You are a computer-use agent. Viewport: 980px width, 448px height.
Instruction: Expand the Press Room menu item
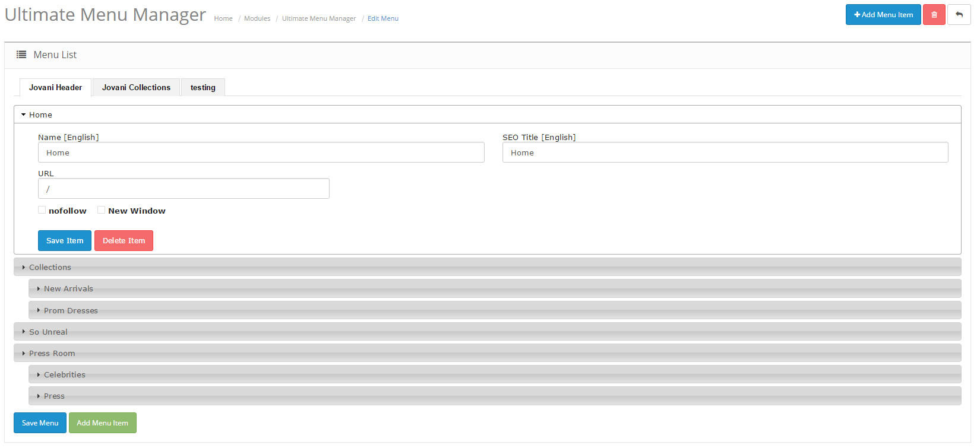52,353
